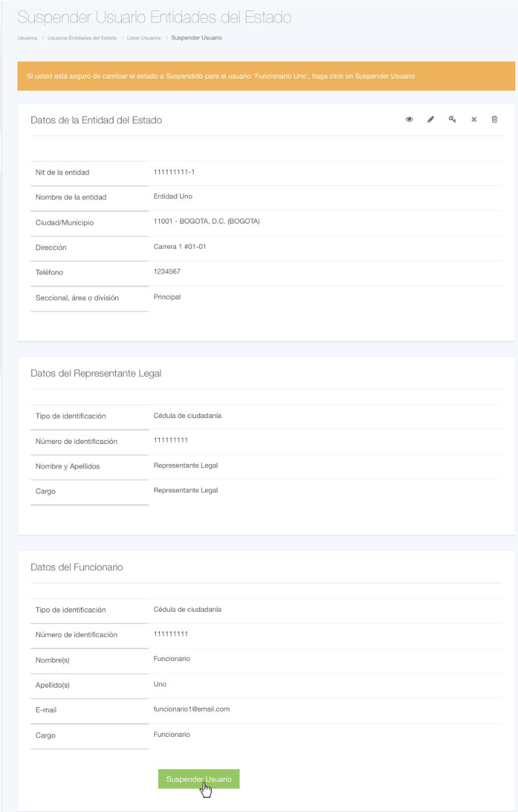The height and width of the screenshot is (812, 518).
Task: Click the address value Carrera 1 #01-01
Action: pos(179,247)
